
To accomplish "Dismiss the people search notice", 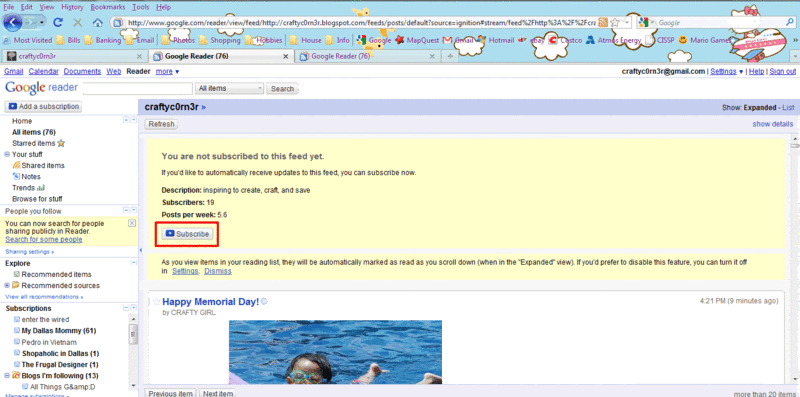I will coord(132,224).
